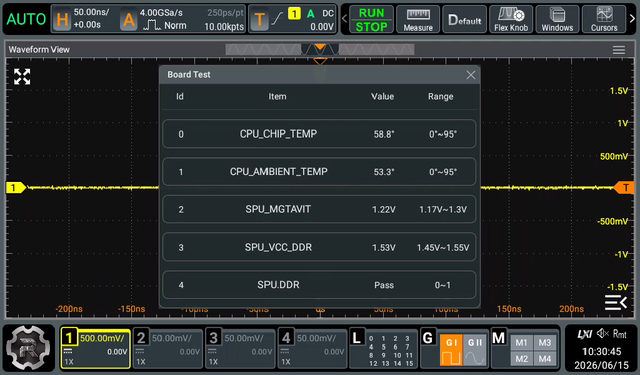Click the Range column header
Screen dimensions: 640x375
440,97
